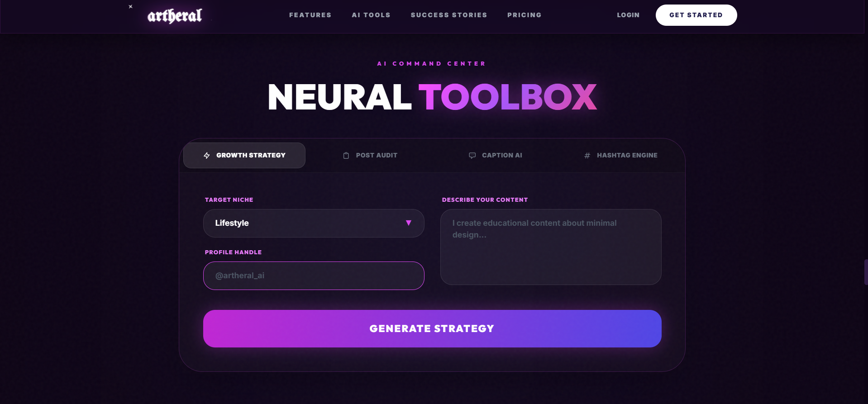Click the hash symbol icon for Hashtag Engine
This screenshot has height=404, width=868.
click(587, 156)
